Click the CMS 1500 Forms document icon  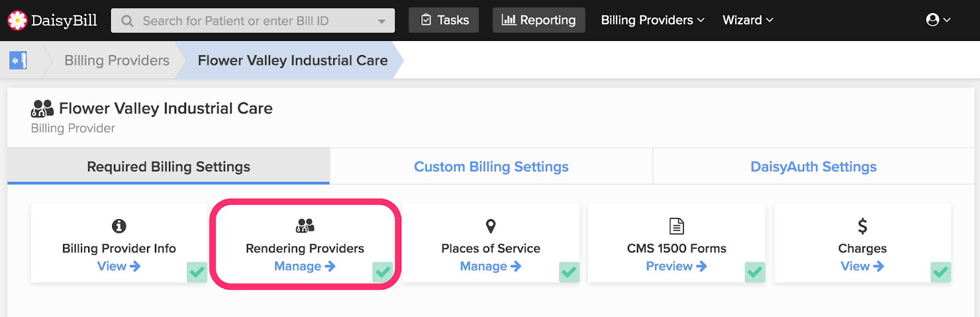(x=677, y=226)
